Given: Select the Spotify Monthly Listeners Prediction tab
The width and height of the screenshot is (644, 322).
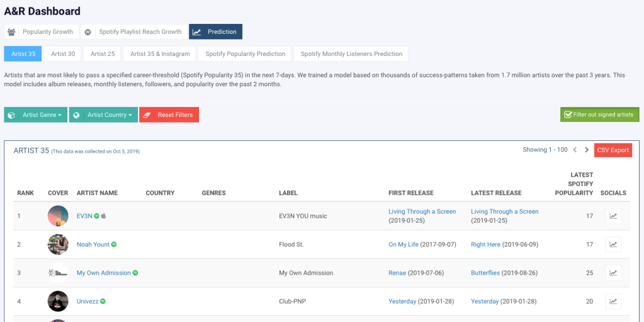Looking at the screenshot, I should (x=353, y=54).
